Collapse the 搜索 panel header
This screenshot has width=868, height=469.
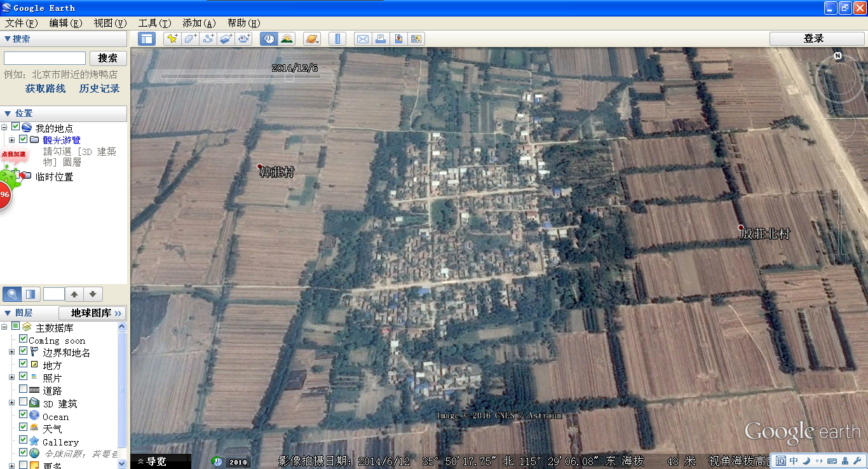pyautogui.click(x=64, y=39)
